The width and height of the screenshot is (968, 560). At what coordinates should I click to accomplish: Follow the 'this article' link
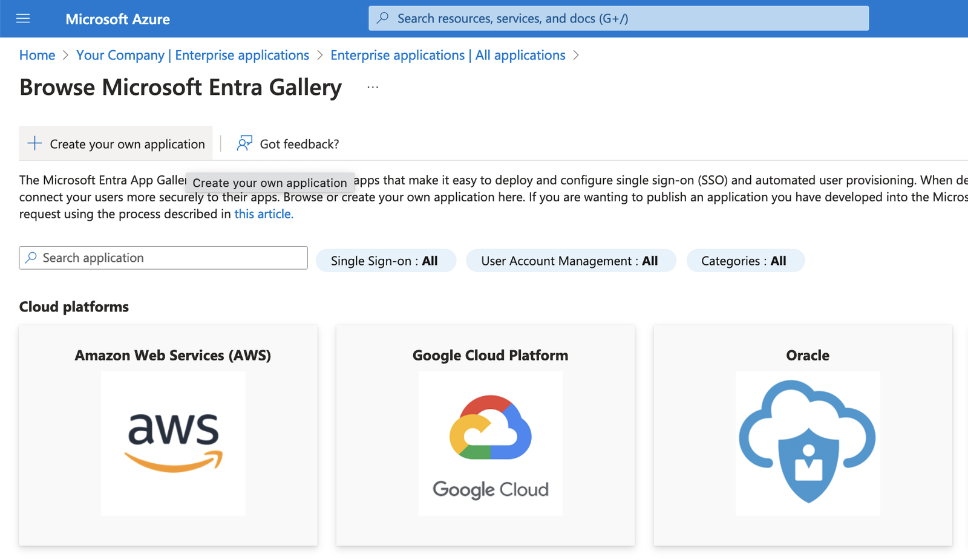pos(264,214)
